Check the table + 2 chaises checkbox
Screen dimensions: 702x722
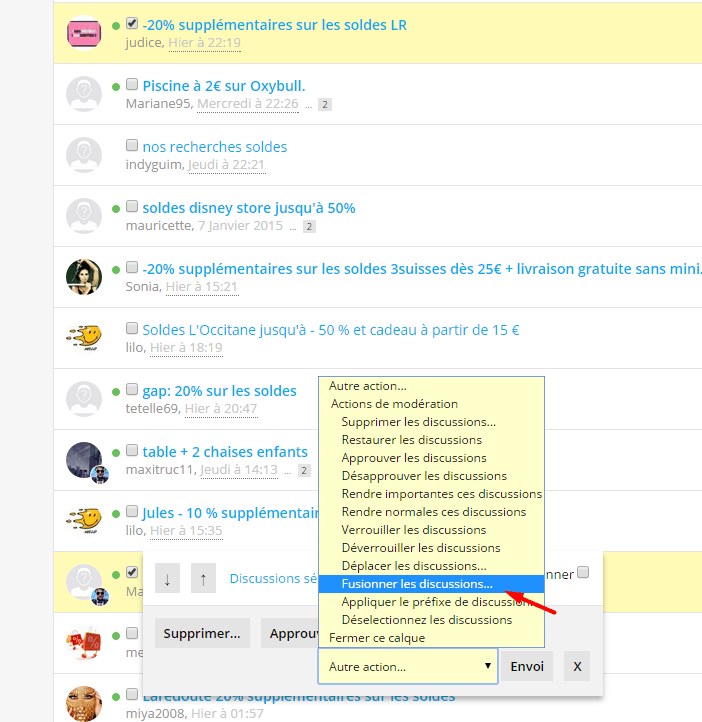click(x=132, y=450)
